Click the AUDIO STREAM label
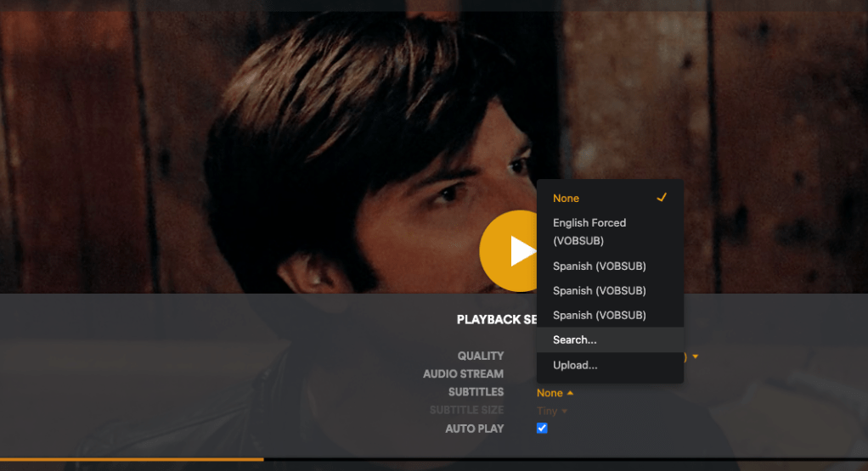Screen dimensions: 868x471 463,374
